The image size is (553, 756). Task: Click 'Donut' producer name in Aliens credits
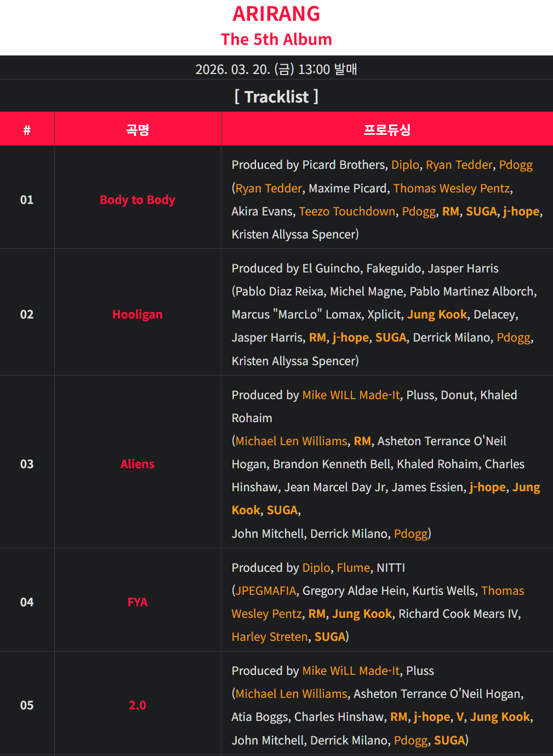click(x=457, y=395)
